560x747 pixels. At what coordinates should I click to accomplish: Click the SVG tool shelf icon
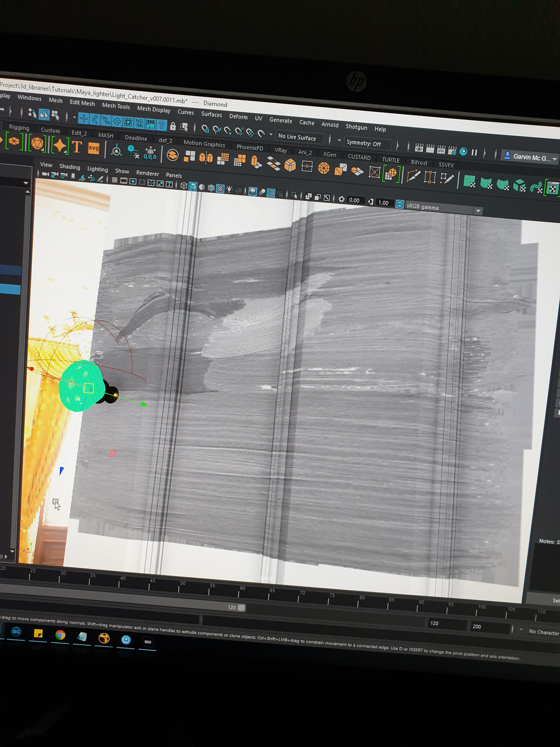tap(94, 148)
